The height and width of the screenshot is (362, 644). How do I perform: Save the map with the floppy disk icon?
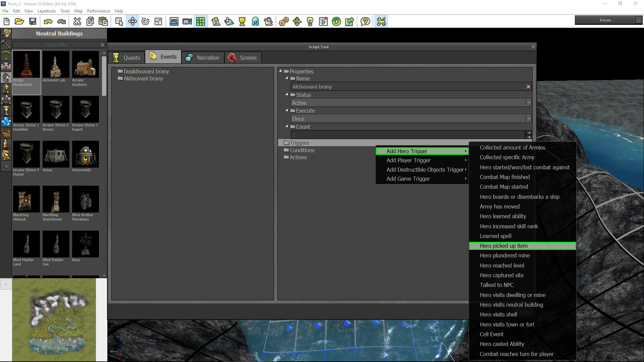pos(33,22)
